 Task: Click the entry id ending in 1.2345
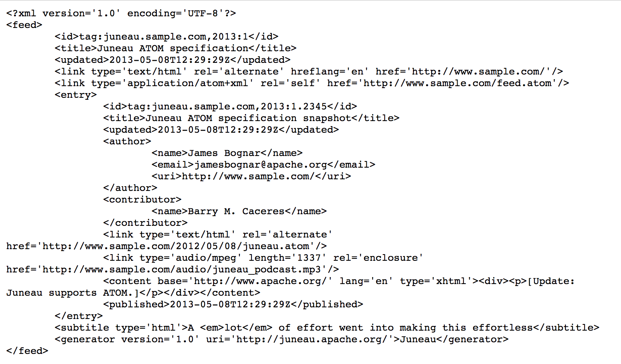coord(230,106)
